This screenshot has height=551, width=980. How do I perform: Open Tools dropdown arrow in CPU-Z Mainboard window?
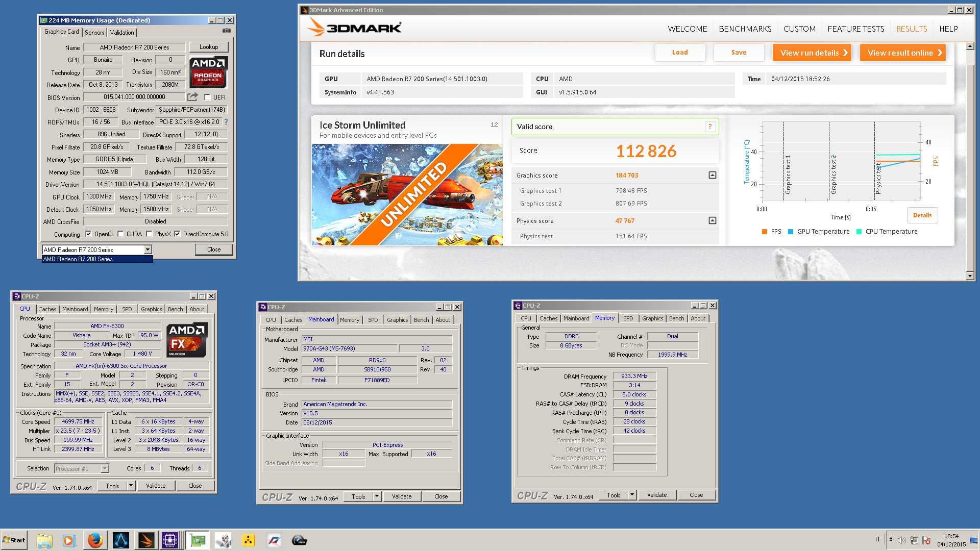pyautogui.click(x=377, y=496)
